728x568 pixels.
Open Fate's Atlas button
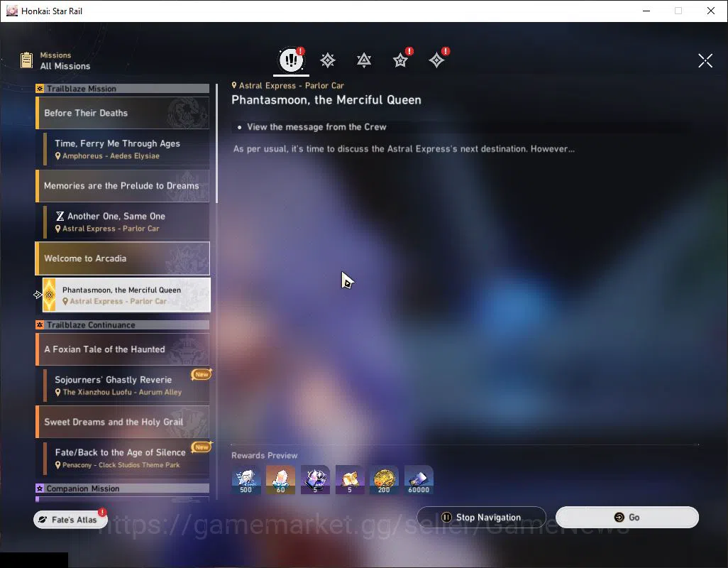click(x=70, y=519)
